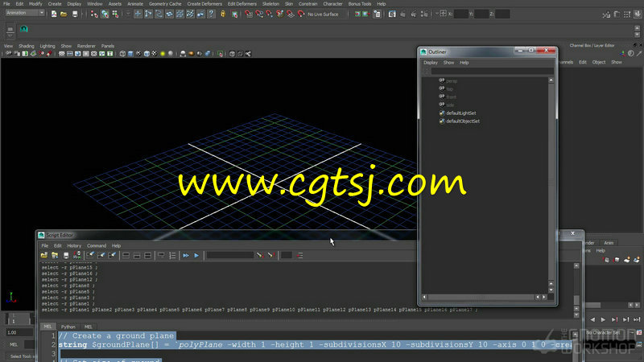
Task: Toggle Show Line Numbers icon
Action: coord(172,255)
